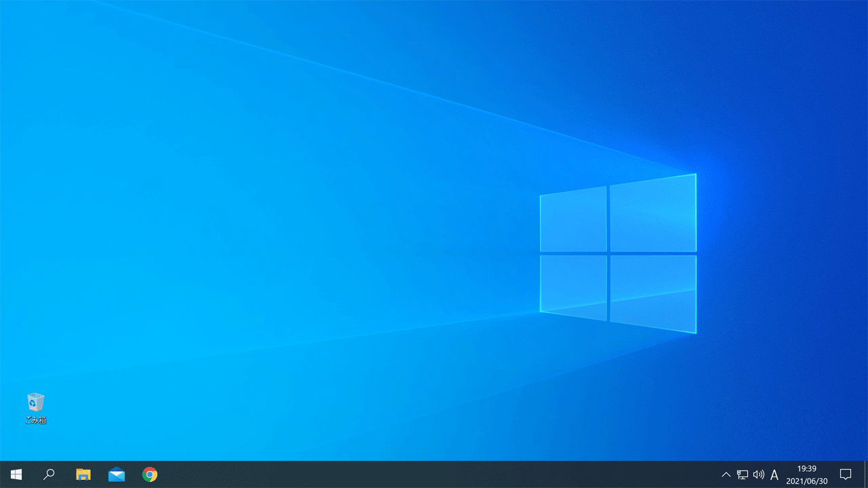Click the Show desktop strip
This screenshot has width=868, height=488.
pos(866,474)
